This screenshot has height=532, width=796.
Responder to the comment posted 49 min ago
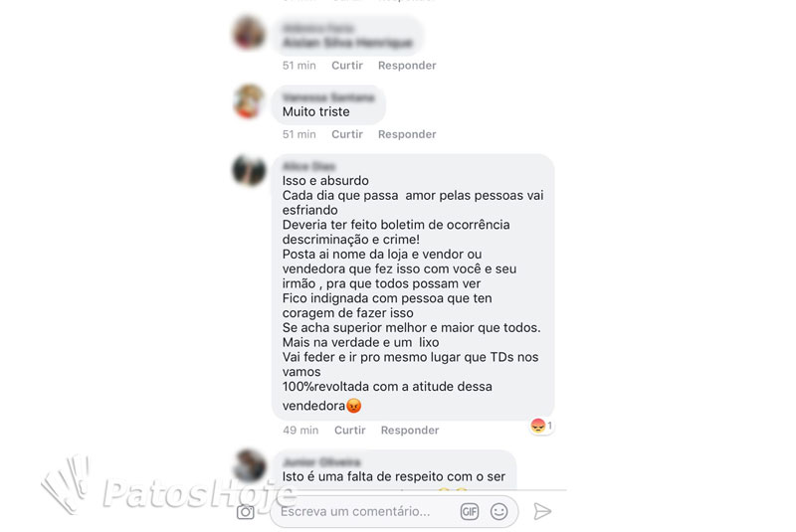pyautogui.click(x=410, y=430)
